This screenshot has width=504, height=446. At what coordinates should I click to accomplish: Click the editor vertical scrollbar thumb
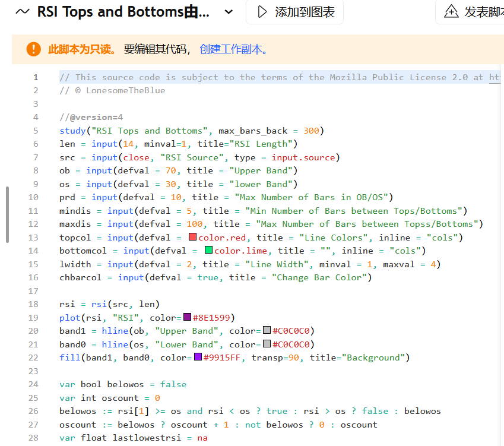pyautogui.click(x=7, y=214)
